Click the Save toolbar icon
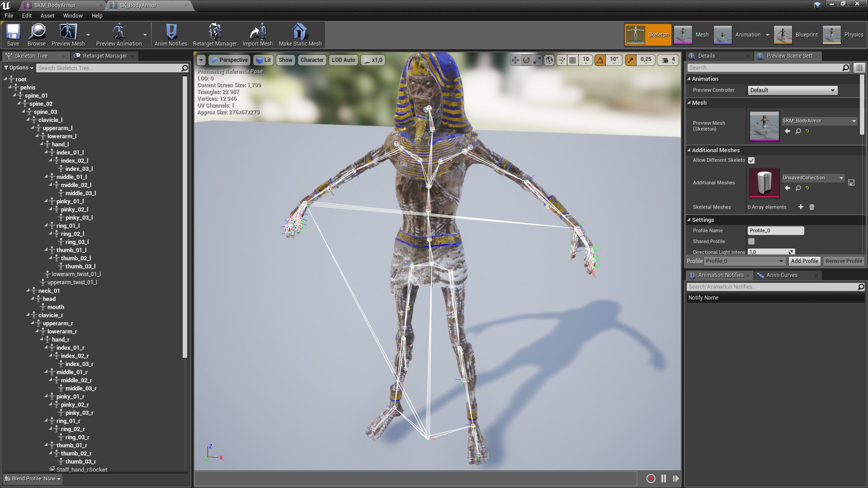This screenshot has width=868, height=488. (x=13, y=35)
